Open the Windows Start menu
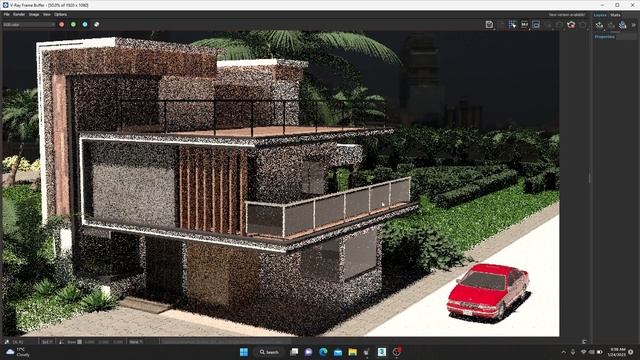Screen dimensions: 640x360 pos(244,352)
